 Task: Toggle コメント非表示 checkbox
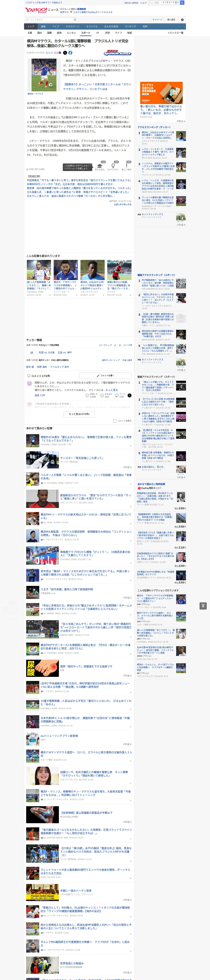[x=115, y=421]
